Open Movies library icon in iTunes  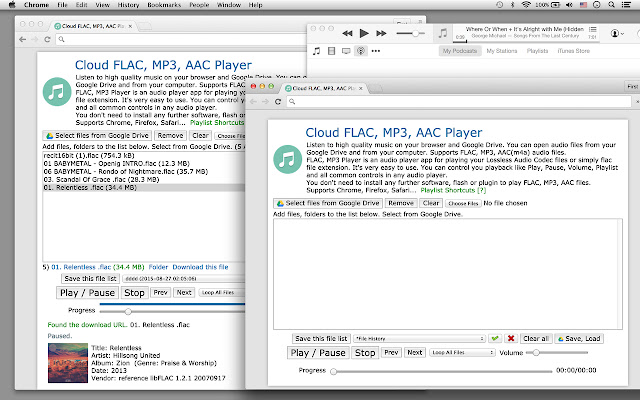(x=331, y=51)
